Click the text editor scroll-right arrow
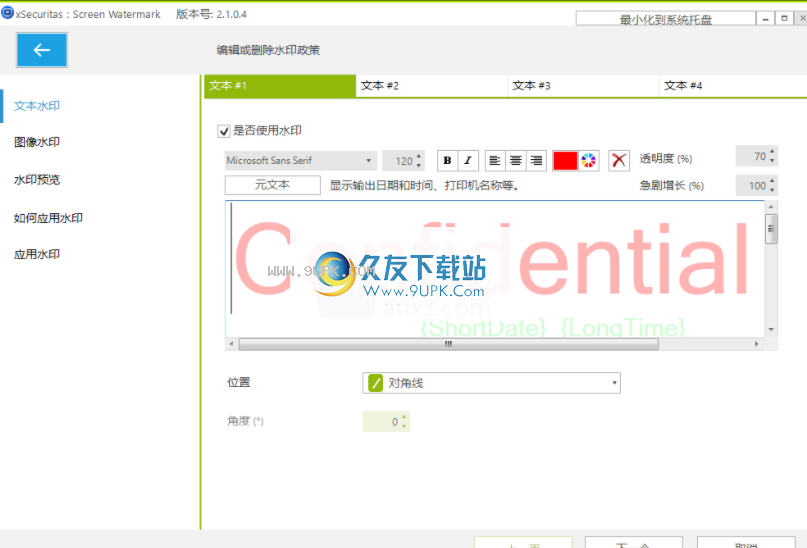 [757, 344]
